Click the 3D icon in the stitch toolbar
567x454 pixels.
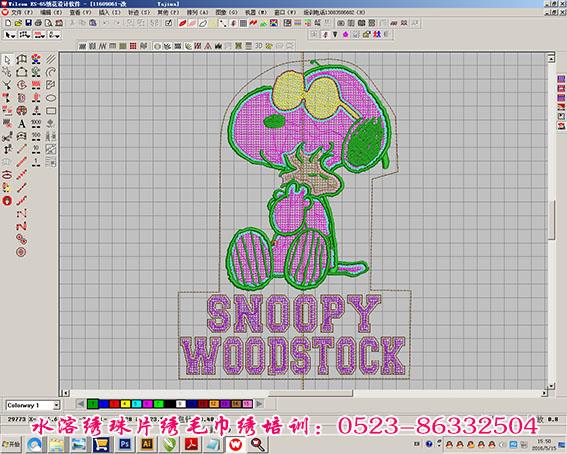(259, 46)
